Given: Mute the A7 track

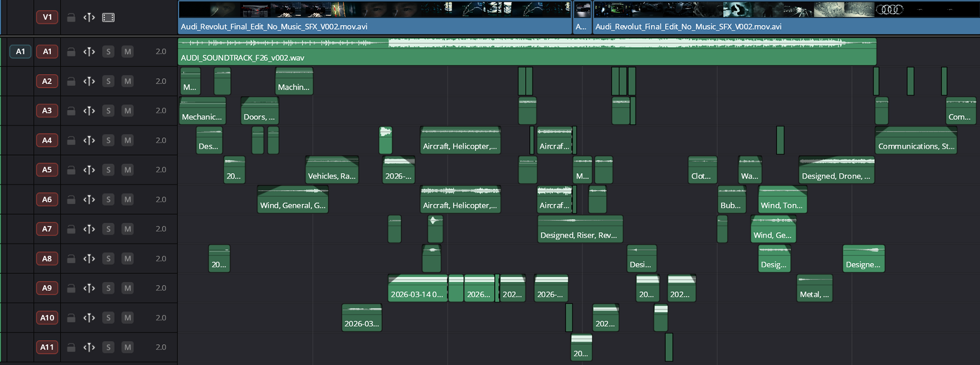Looking at the screenshot, I should [x=128, y=229].
